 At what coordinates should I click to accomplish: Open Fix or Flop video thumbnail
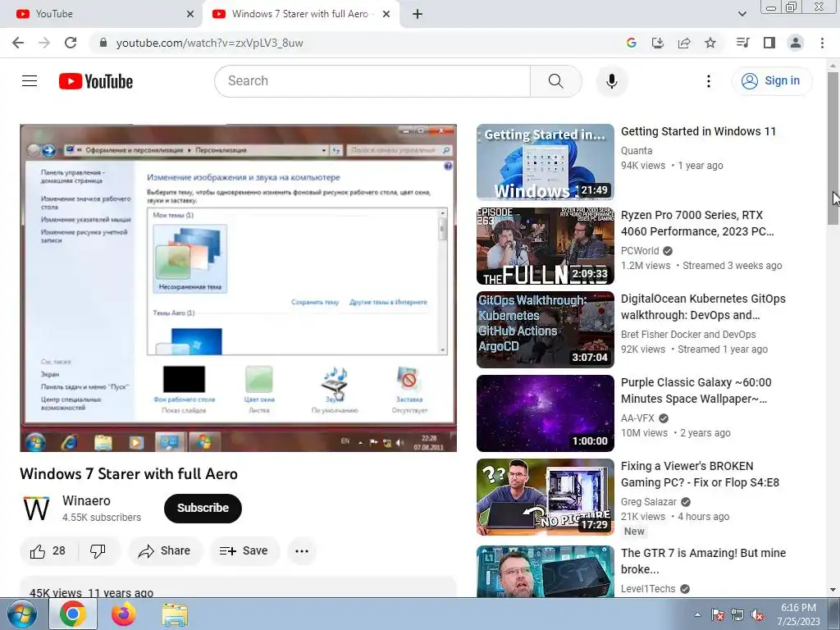pos(546,497)
